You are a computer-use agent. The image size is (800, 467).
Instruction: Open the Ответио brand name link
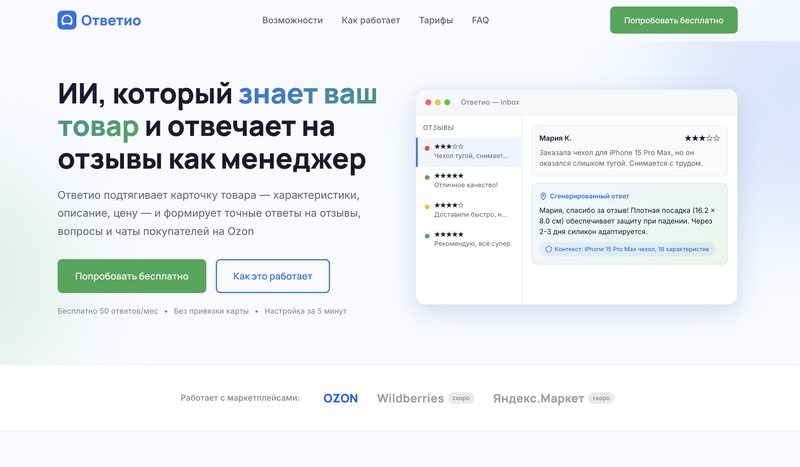[111, 20]
